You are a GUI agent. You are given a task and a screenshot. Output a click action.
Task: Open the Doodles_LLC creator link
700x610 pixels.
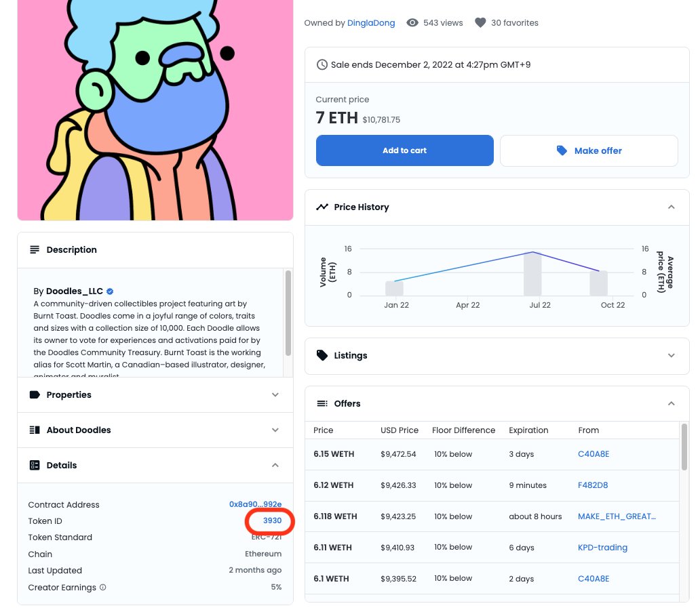(75, 291)
